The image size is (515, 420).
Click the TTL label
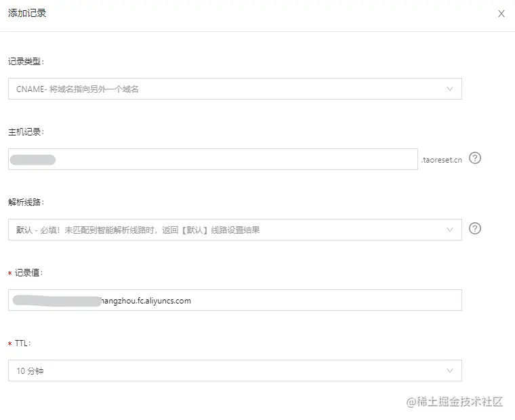click(x=22, y=343)
